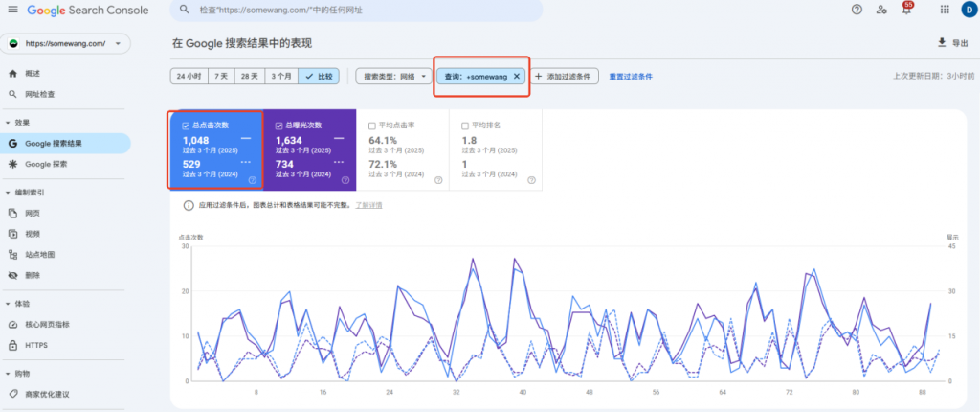The width and height of the screenshot is (980, 412).
Task: Collapse the 购物 sidebar section
Action: (x=8, y=374)
